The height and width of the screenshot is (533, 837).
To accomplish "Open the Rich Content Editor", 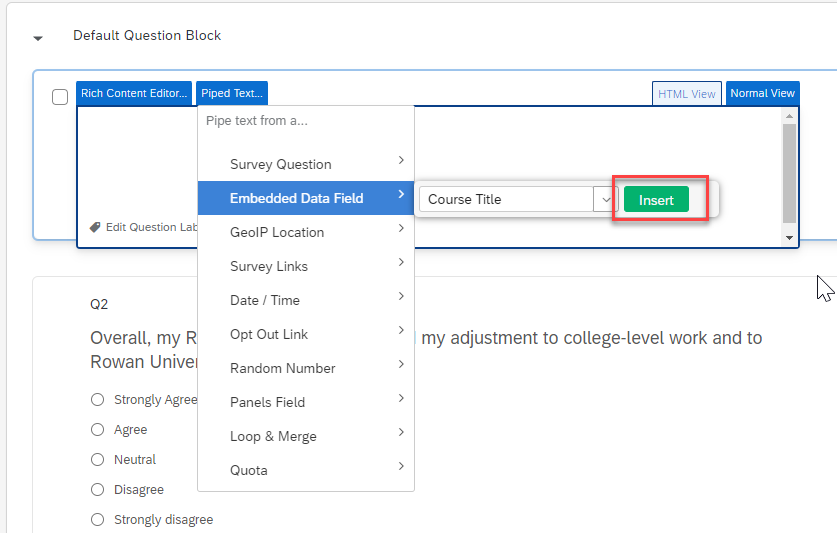I will coord(134,93).
